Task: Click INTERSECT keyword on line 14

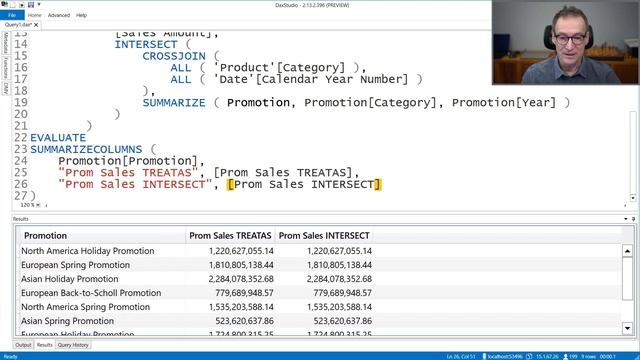Action: pos(146,44)
